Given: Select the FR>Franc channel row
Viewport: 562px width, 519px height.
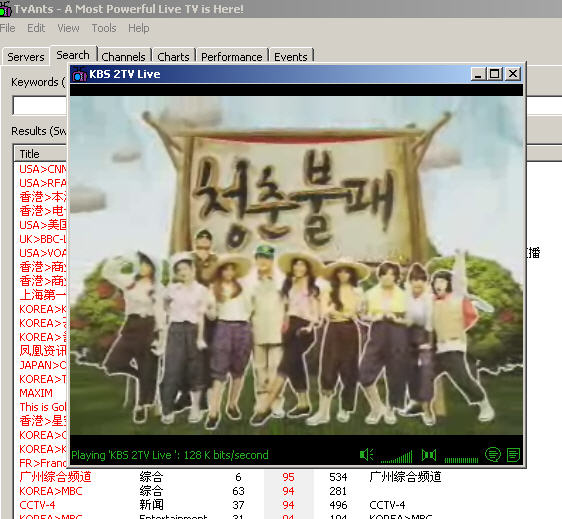Looking at the screenshot, I should click(x=43, y=463).
